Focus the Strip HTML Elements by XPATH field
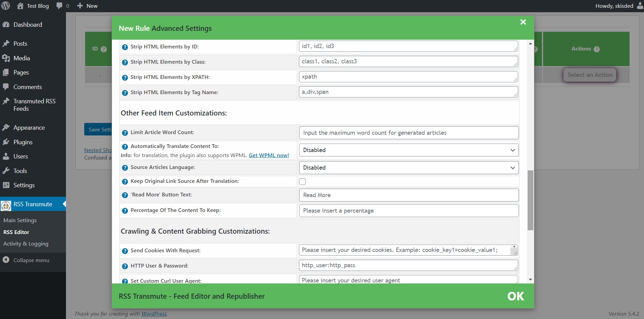 408,77
